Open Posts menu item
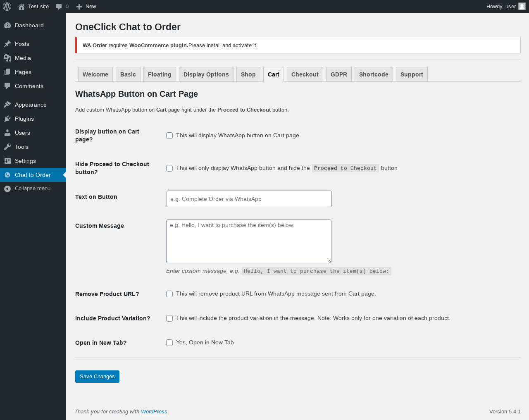 click(x=33, y=44)
